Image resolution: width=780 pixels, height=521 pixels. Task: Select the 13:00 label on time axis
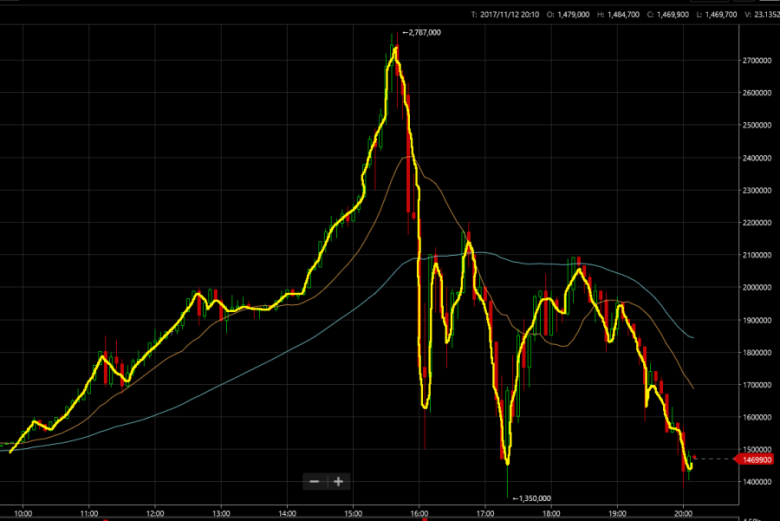point(221,513)
